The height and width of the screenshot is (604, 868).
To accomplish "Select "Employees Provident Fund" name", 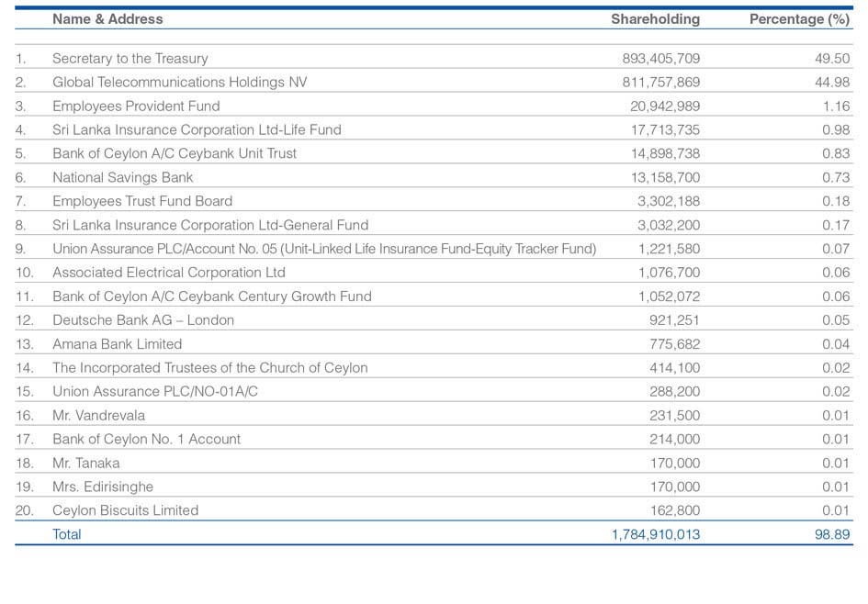I will click(x=136, y=106).
